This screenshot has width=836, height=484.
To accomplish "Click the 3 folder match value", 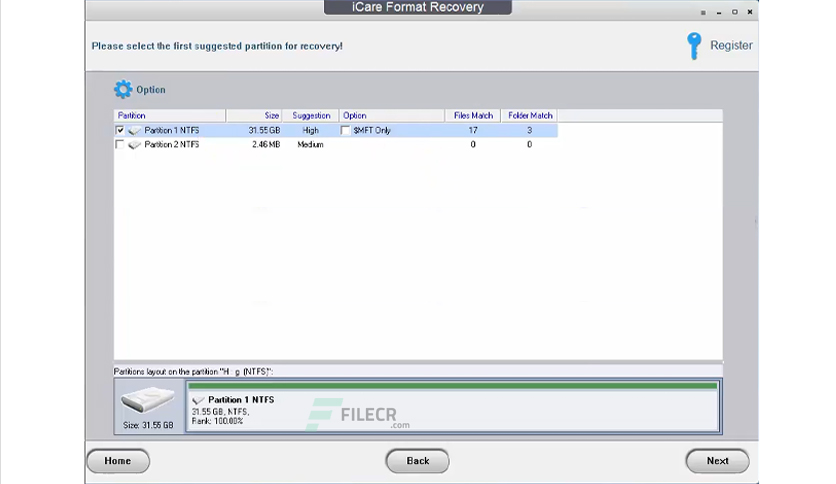I will (x=529, y=130).
